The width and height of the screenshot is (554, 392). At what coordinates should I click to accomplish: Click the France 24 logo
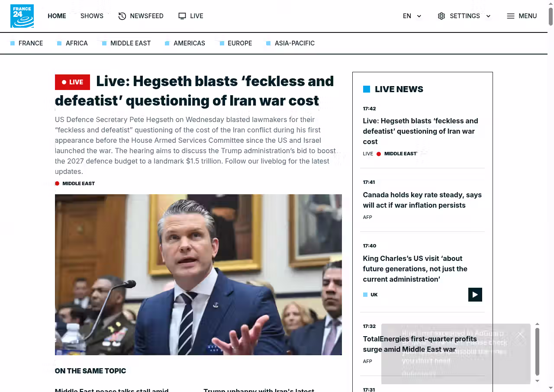[x=22, y=16]
